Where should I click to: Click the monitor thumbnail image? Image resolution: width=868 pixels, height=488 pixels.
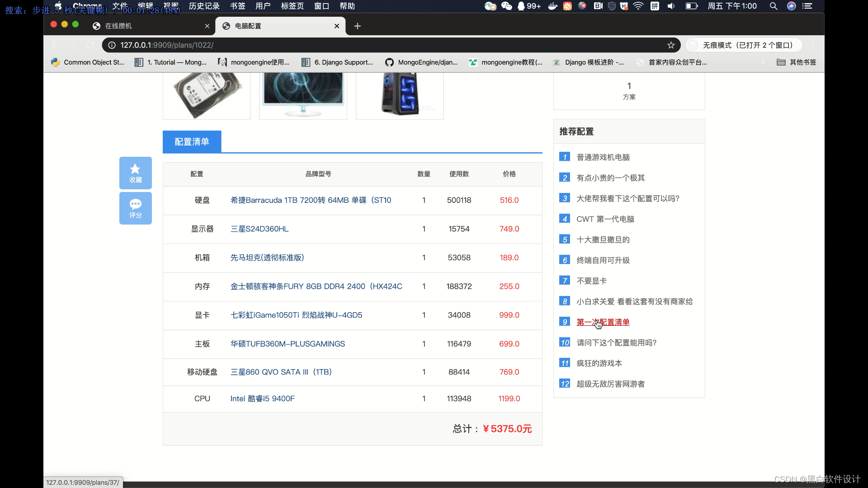pyautogui.click(x=303, y=96)
